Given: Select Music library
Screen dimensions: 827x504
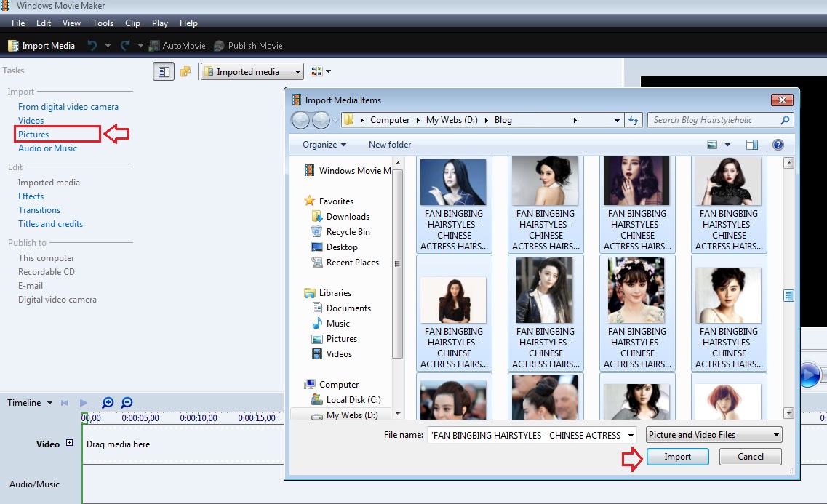Looking at the screenshot, I should (331, 324).
